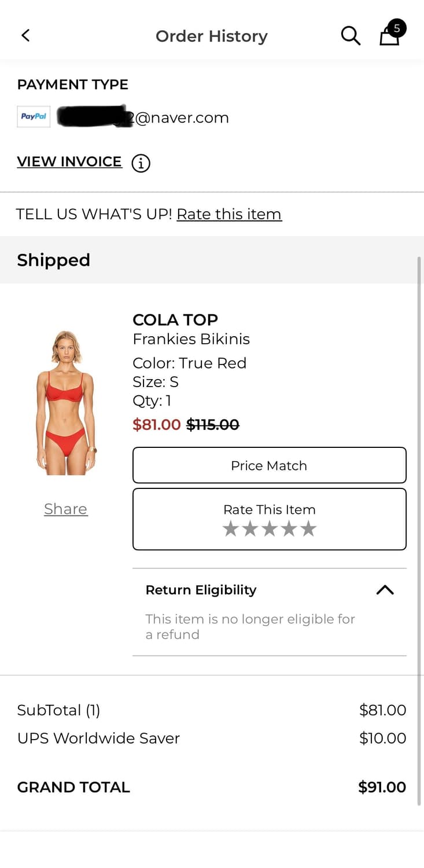Click the 'Rate this item' underlined link
The height and width of the screenshot is (868, 424).
pos(229,214)
